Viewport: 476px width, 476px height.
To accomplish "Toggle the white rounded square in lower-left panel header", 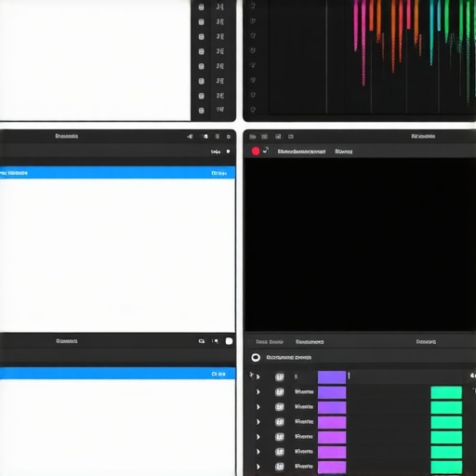I will (229, 341).
